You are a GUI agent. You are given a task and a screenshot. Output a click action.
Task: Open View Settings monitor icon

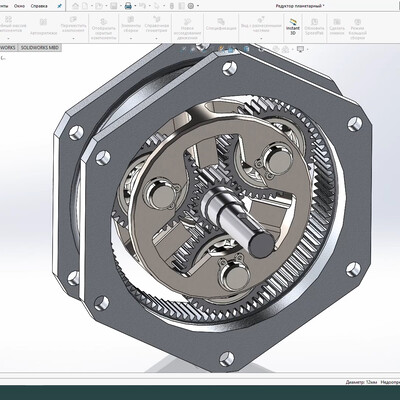(x=300, y=49)
